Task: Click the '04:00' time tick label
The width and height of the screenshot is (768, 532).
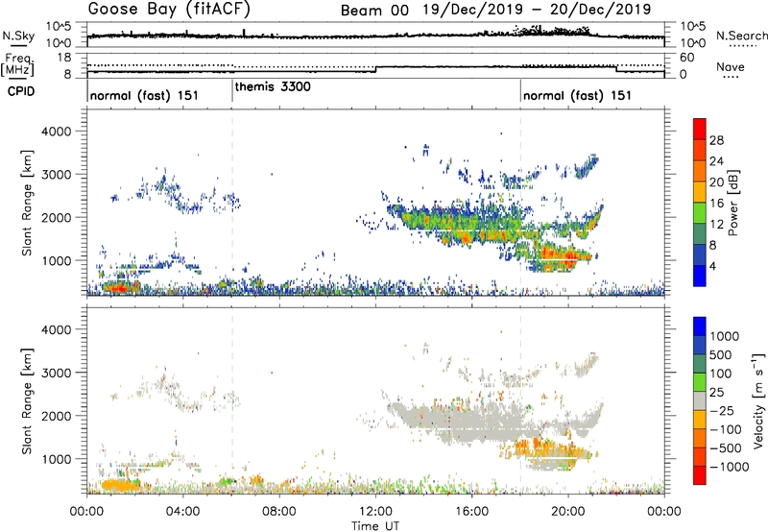Action: pos(182,512)
